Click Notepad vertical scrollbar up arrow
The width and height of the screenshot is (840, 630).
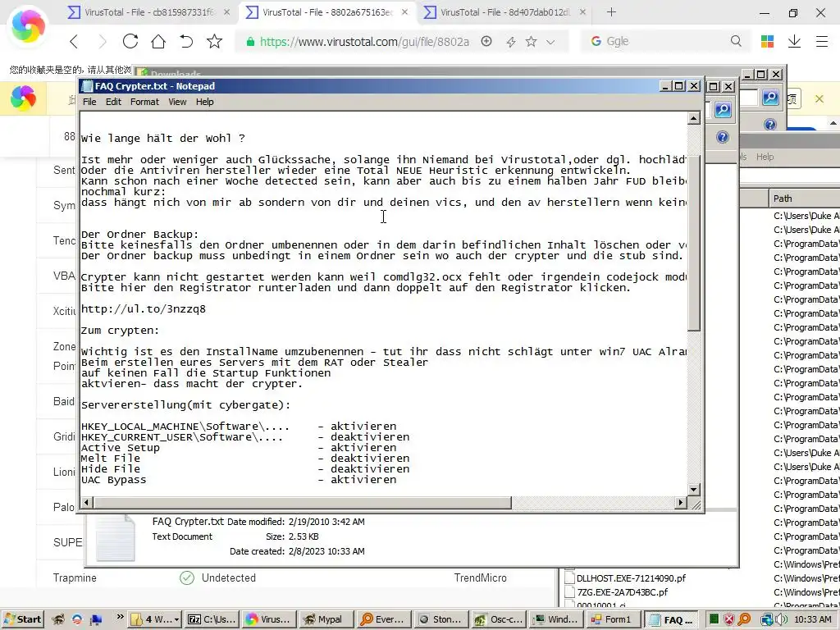(x=694, y=118)
